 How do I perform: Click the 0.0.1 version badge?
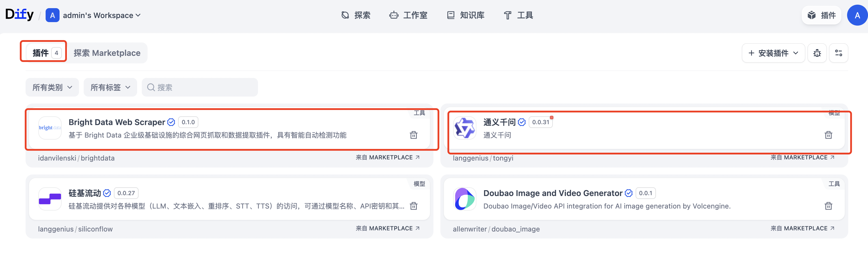[645, 193]
